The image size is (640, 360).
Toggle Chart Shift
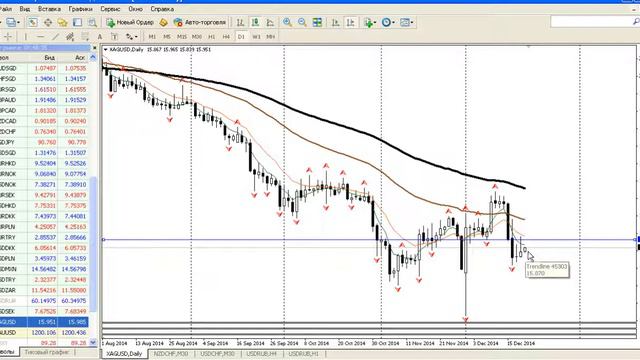[x=350, y=22]
